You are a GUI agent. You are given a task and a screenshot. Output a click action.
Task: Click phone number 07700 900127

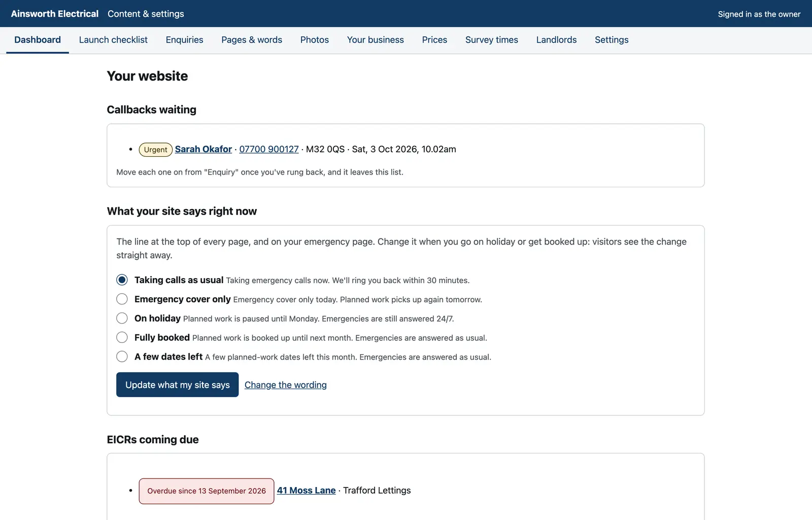pyautogui.click(x=269, y=149)
